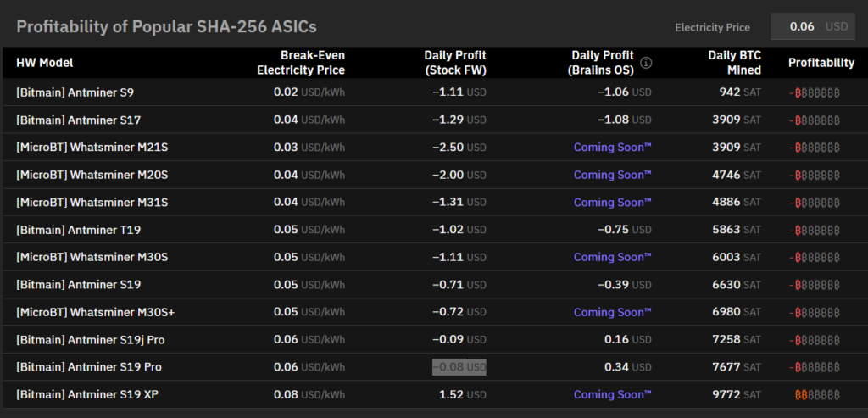This screenshot has width=868, height=418.
Task: Click the 0.03 USD/kWh break-even price
Action: tap(309, 148)
